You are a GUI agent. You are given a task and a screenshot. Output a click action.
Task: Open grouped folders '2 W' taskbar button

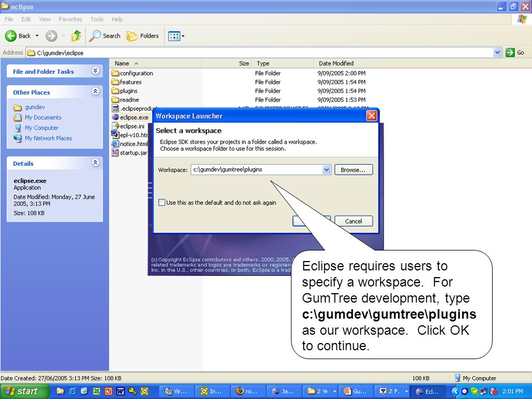pos(320,392)
